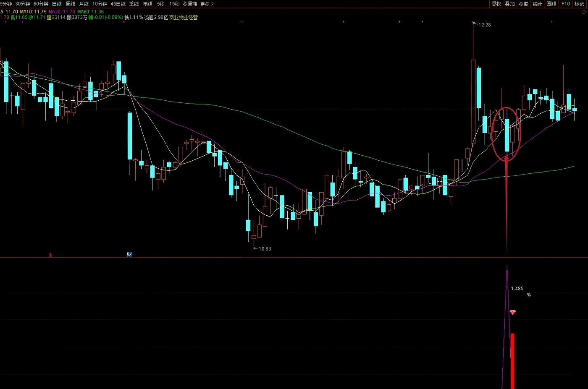Viewport: 588px width, 389px height.
Task: Select the 60分钟 period tab
Action: [x=41, y=4]
